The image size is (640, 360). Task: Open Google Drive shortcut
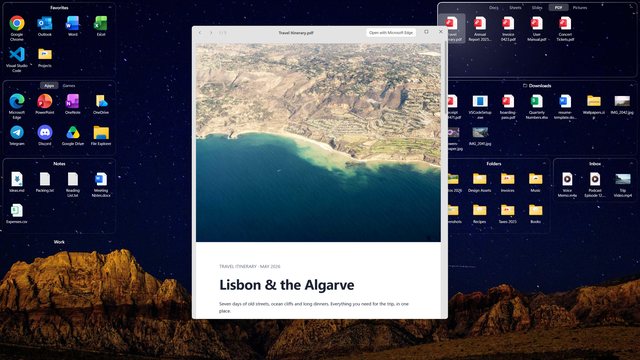click(x=73, y=133)
